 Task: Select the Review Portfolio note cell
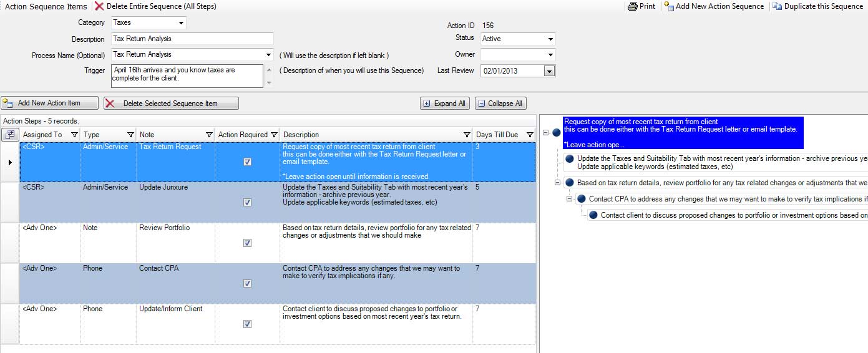pos(176,243)
